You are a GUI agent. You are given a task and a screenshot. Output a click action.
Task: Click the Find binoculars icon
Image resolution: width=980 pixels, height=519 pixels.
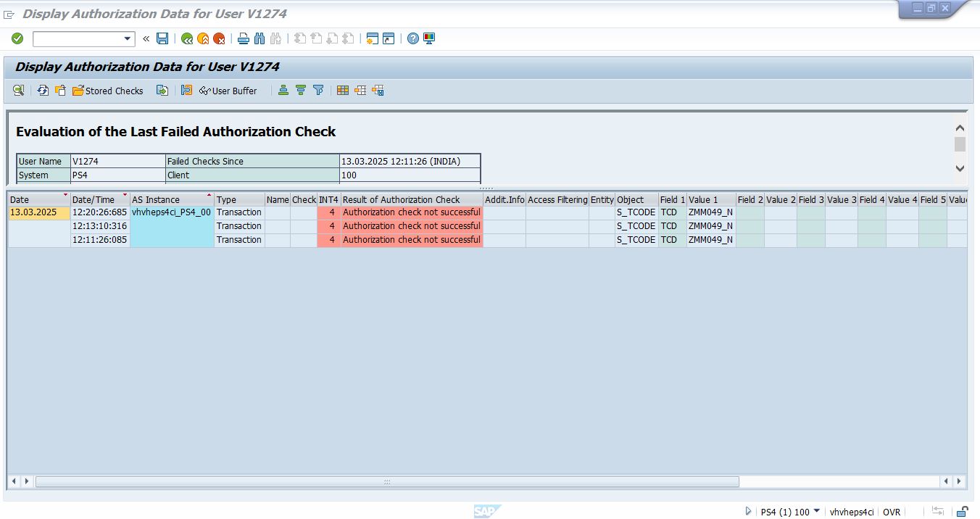pyautogui.click(x=259, y=38)
